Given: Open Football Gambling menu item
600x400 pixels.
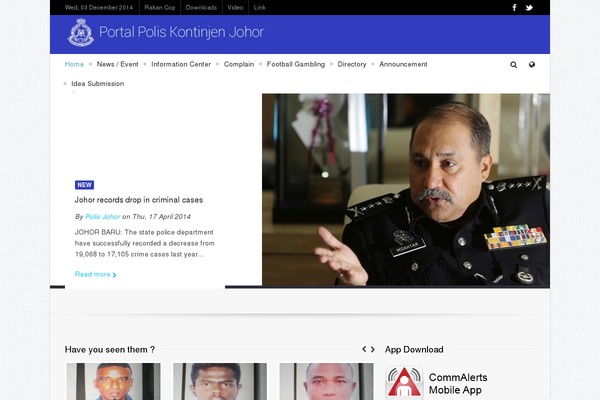Looking at the screenshot, I should pyautogui.click(x=296, y=64).
